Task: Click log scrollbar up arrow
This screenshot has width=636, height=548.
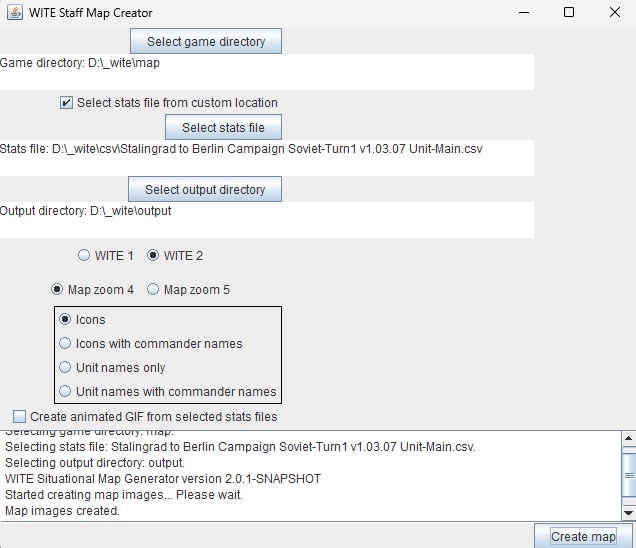Action: [628, 437]
